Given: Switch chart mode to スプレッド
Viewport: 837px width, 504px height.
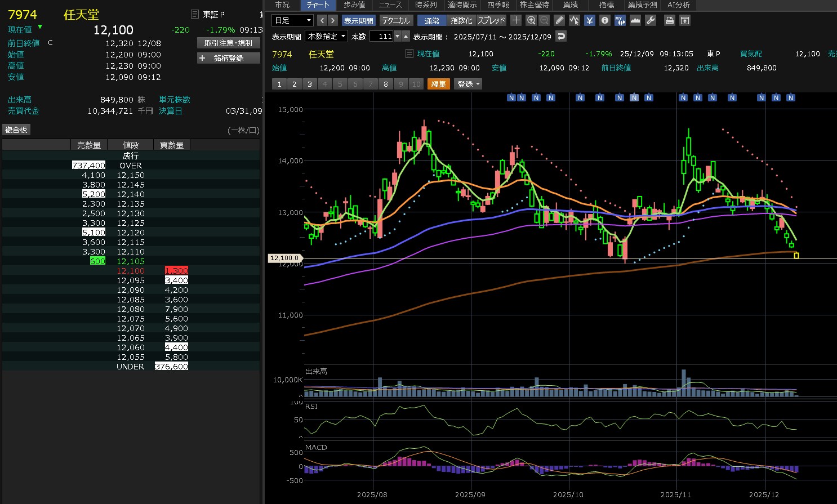Looking at the screenshot, I should [x=491, y=20].
